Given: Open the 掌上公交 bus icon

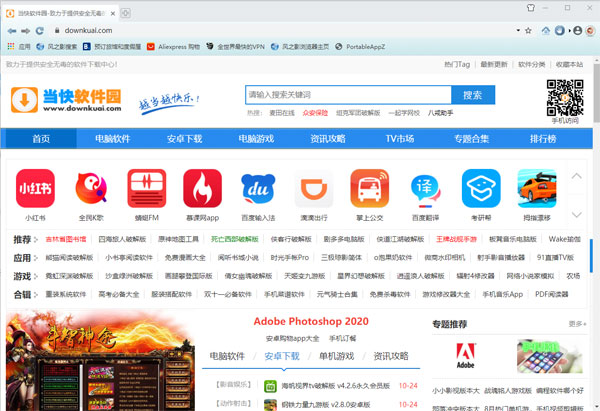Looking at the screenshot, I should pyautogui.click(x=370, y=188).
